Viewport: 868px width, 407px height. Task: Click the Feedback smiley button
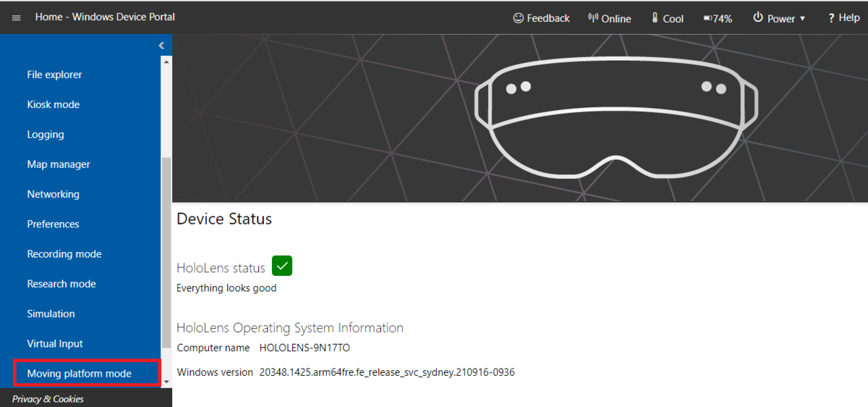tap(541, 18)
